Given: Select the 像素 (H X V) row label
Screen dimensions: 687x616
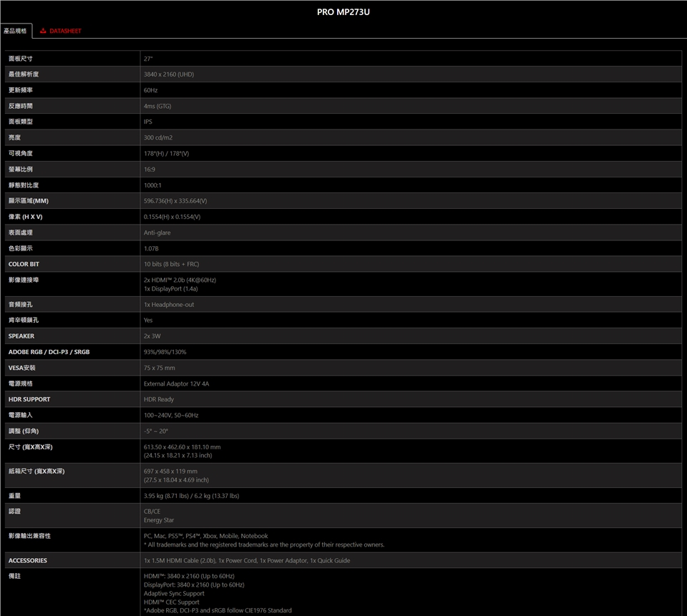Looking at the screenshot, I should (x=26, y=217).
